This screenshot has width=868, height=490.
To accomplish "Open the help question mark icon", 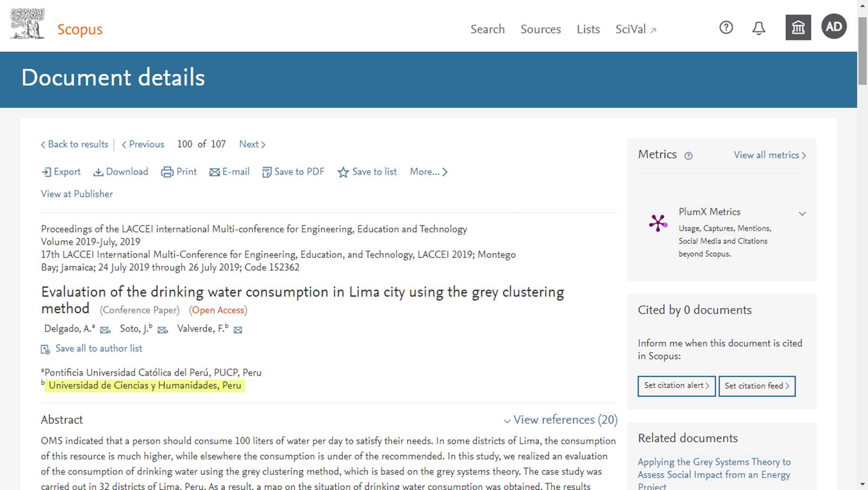I will tap(726, 28).
